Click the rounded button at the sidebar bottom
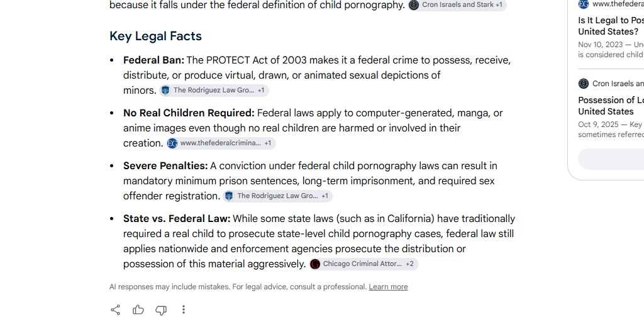Screen dimensions: 644x322 (x=611, y=159)
